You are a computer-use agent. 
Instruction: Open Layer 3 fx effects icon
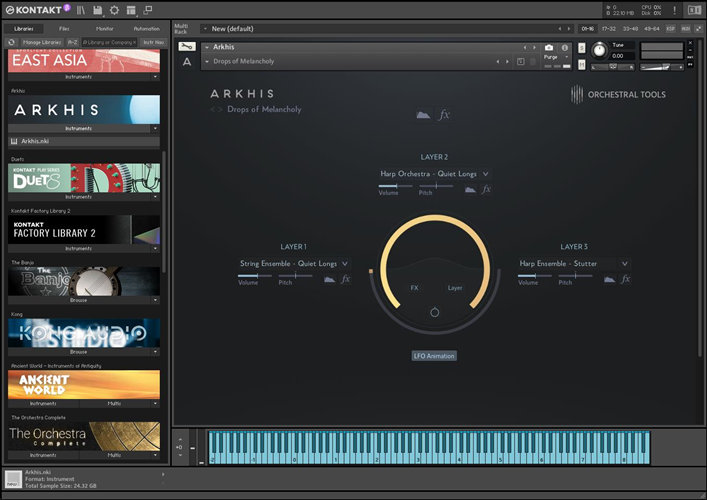[x=625, y=279]
